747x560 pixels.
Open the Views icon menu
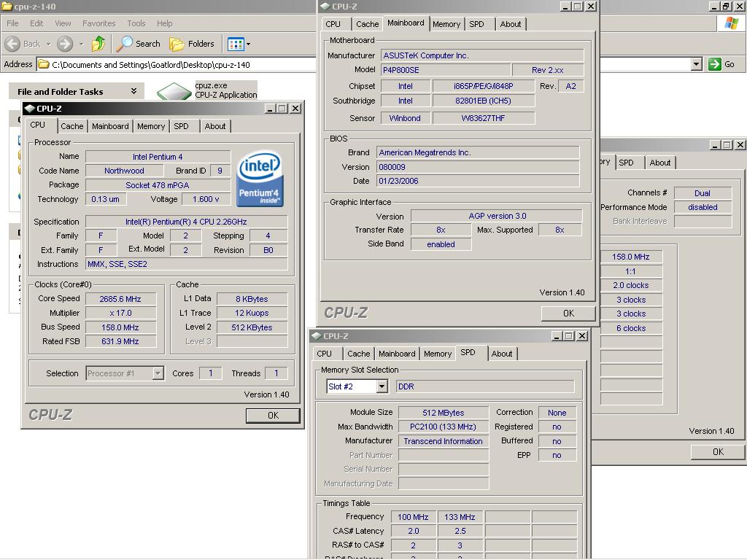(x=236, y=44)
